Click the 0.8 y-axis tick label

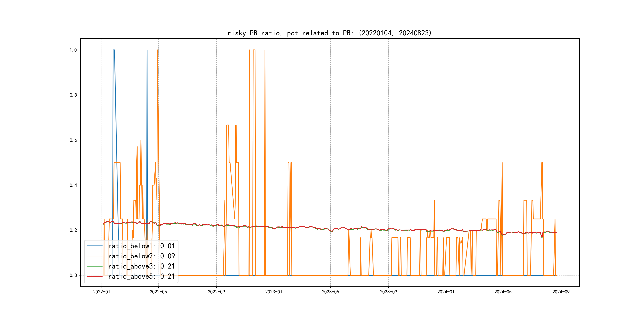[x=73, y=95]
